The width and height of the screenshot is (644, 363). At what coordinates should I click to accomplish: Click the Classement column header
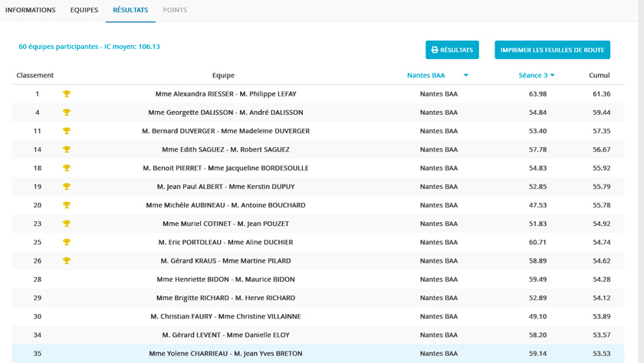click(x=35, y=75)
